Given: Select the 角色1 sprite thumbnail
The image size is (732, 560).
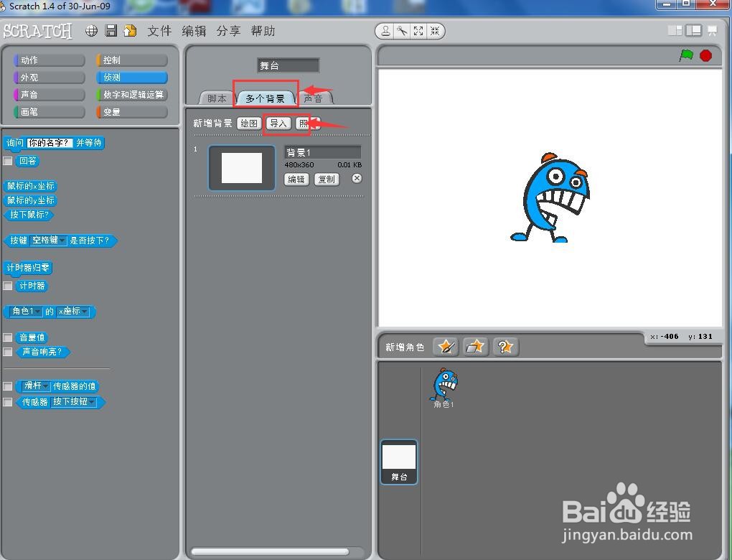Looking at the screenshot, I should [x=444, y=388].
